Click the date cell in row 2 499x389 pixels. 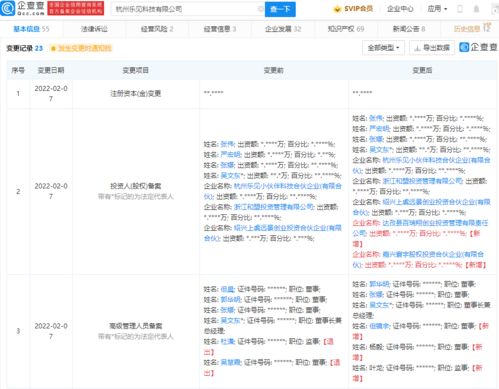point(51,191)
